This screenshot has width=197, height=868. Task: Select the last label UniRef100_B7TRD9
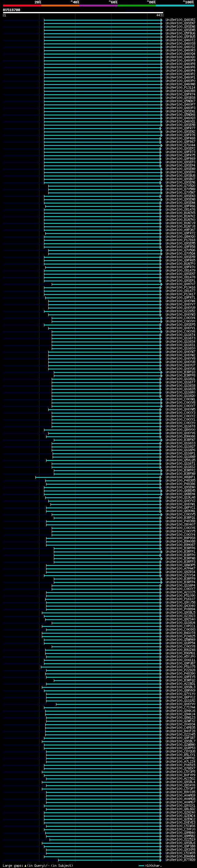pos(180,860)
